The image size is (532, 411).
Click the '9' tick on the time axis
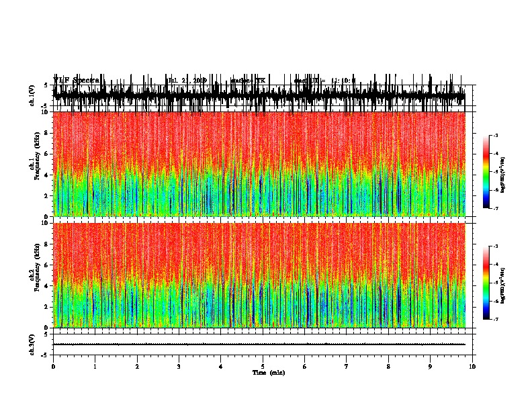[431, 367]
